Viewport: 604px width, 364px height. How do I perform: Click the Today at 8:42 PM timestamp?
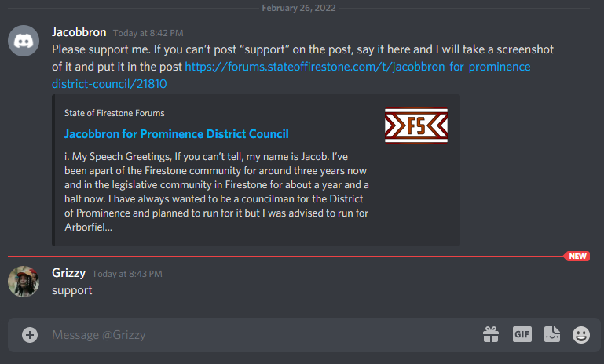coord(148,33)
